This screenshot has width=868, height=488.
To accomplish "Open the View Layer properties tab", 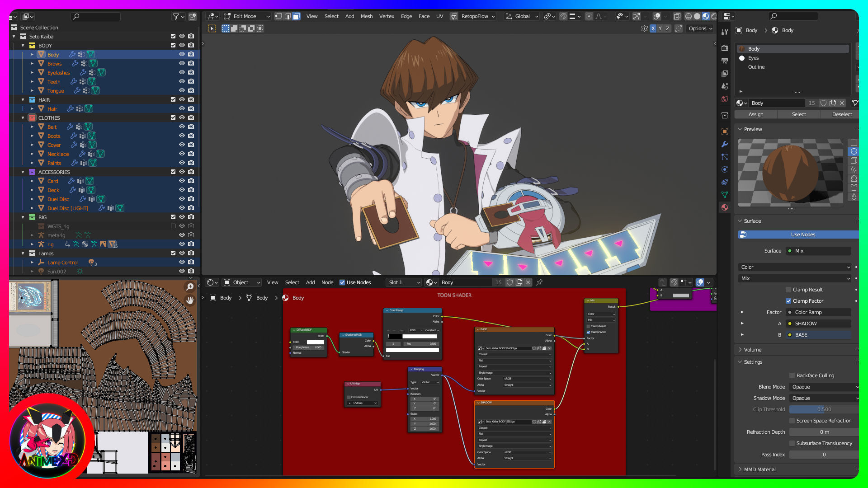I will [x=725, y=74].
